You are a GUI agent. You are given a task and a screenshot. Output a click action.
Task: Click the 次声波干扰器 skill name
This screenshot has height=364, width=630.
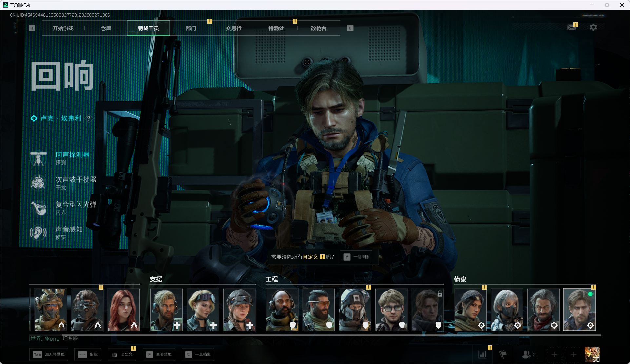coord(76,179)
